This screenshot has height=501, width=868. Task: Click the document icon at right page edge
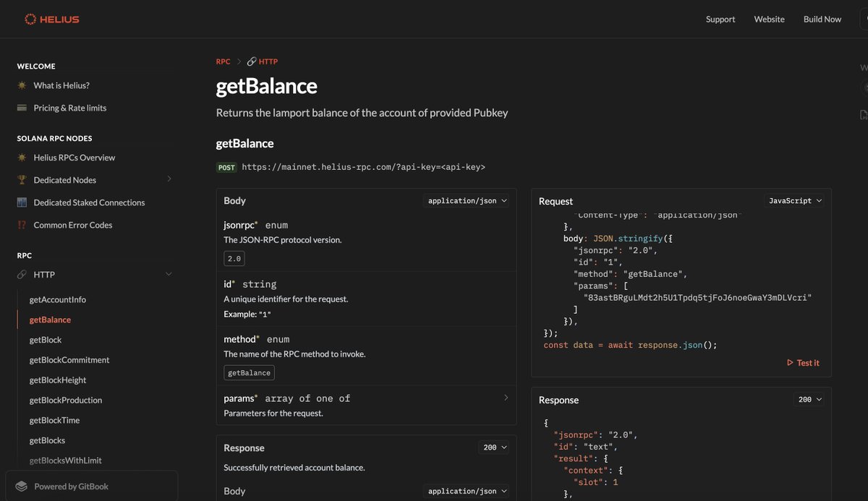click(864, 115)
